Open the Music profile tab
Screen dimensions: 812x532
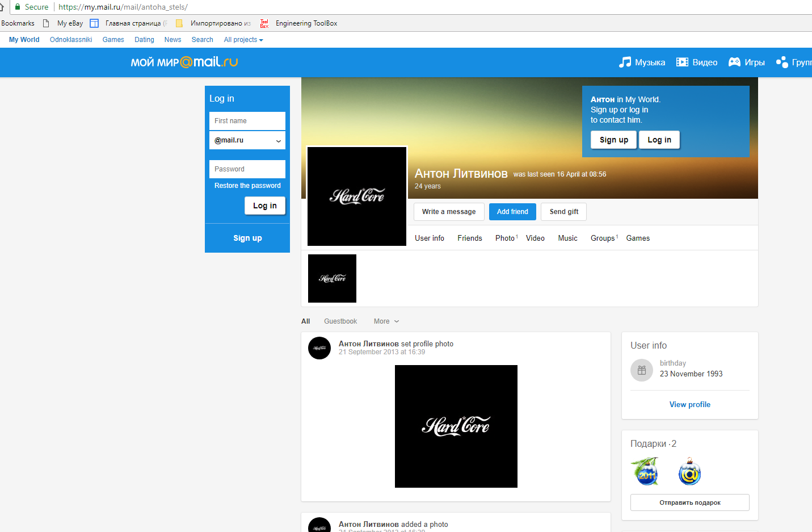tap(567, 238)
